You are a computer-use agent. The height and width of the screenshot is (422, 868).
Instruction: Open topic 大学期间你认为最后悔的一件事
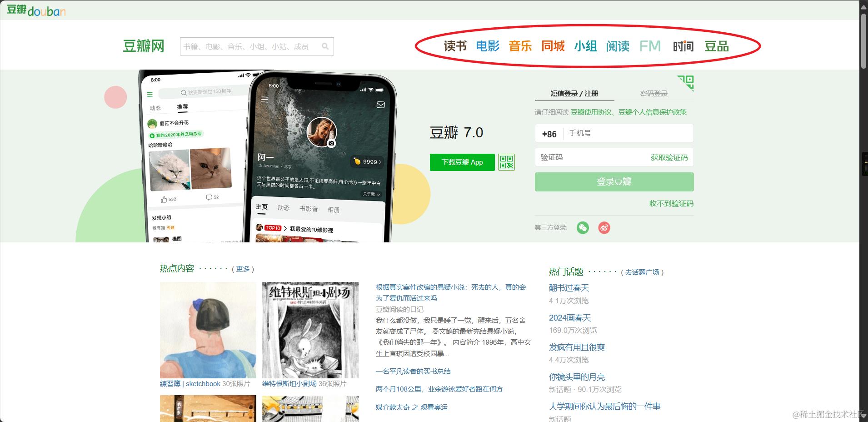[x=605, y=407]
